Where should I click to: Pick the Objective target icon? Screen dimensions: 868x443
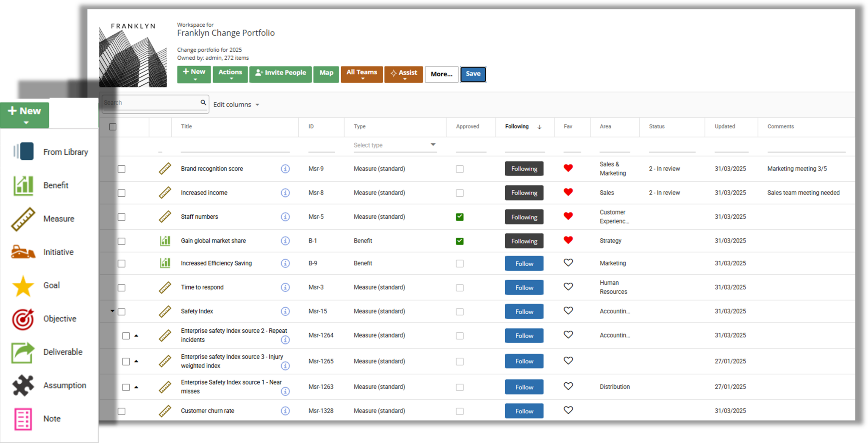click(23, 319)
